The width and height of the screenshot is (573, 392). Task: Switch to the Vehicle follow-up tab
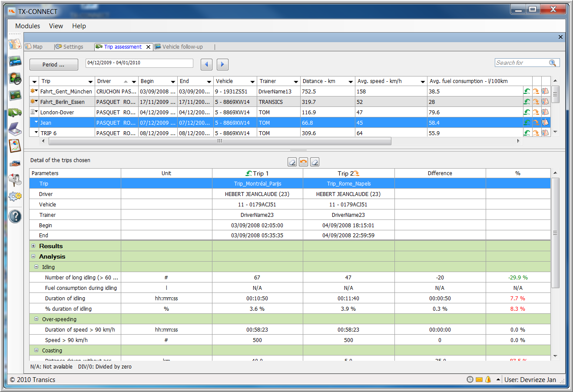182,47
